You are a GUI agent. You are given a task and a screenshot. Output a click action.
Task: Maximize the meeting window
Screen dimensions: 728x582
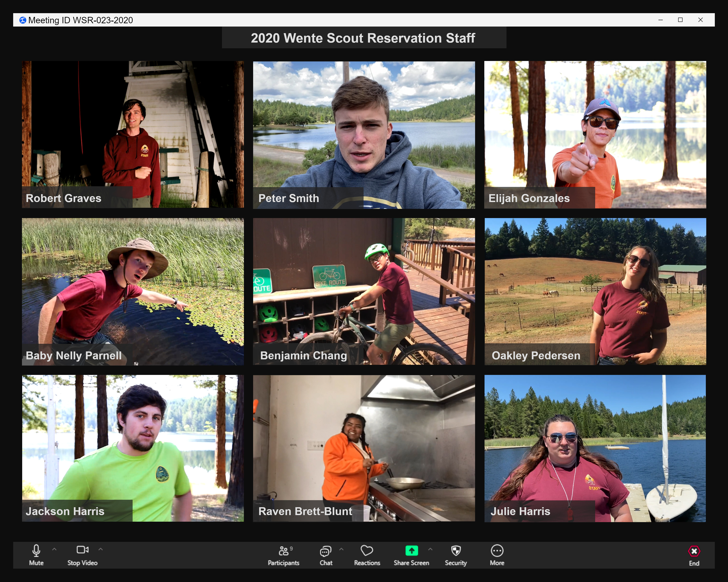[x=680, y=20]
